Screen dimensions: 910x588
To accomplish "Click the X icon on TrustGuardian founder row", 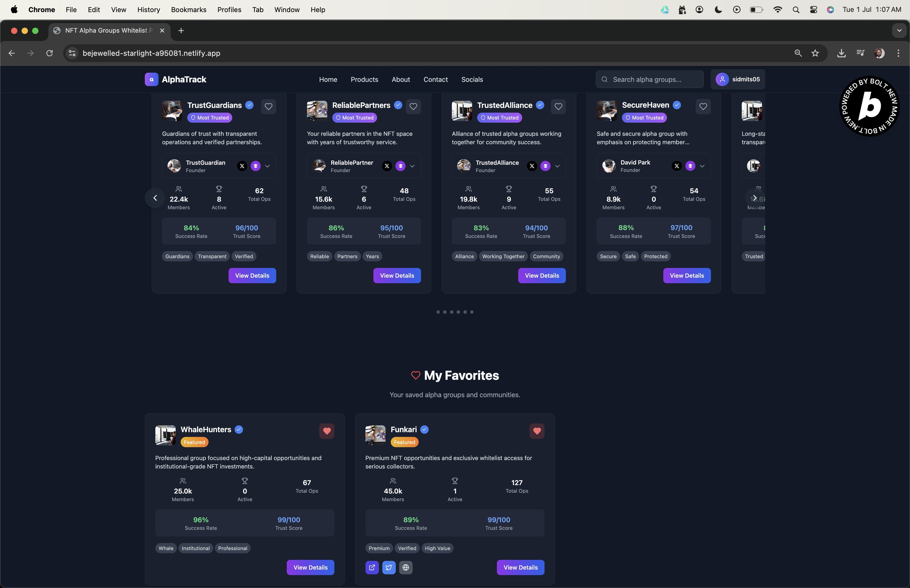I will coord(242,166).
